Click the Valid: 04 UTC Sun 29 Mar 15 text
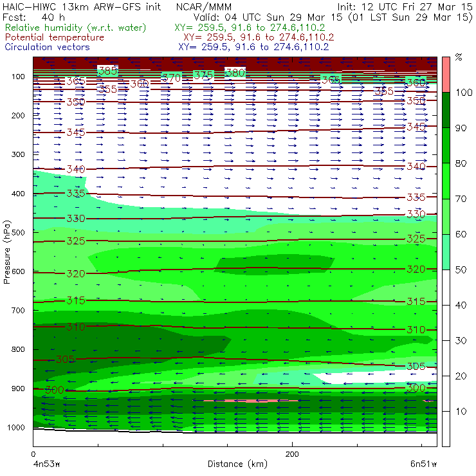Image resolution: width=476 pixels, height=476 pixels. [268, 17]
